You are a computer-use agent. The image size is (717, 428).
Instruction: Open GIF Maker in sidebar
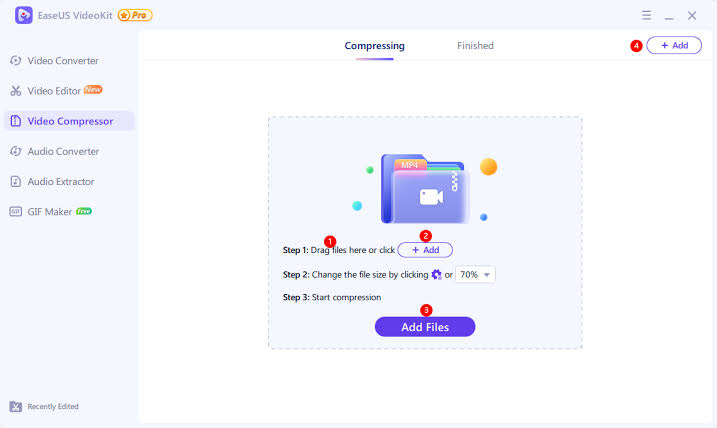click(x=69, y=212)
